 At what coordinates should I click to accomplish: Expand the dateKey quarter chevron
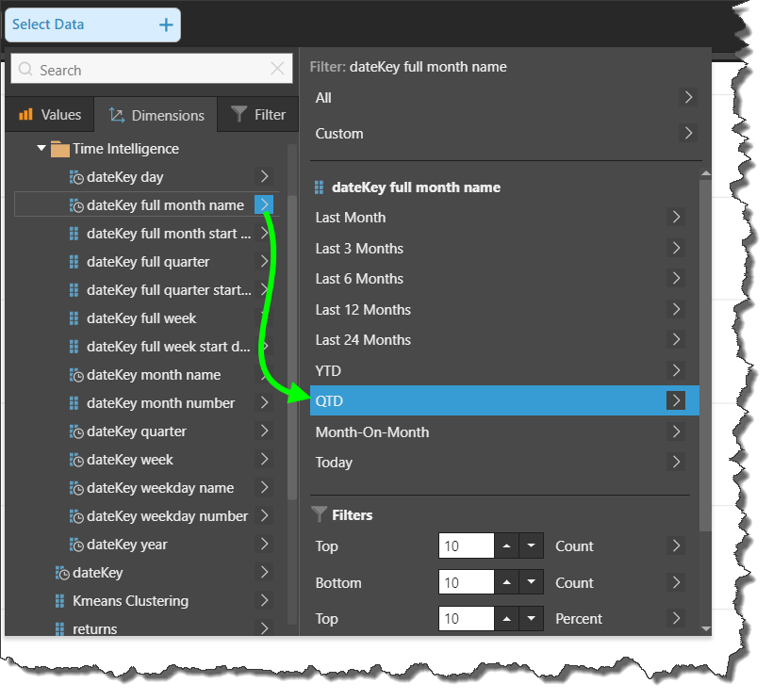click(x=264, y=431)
